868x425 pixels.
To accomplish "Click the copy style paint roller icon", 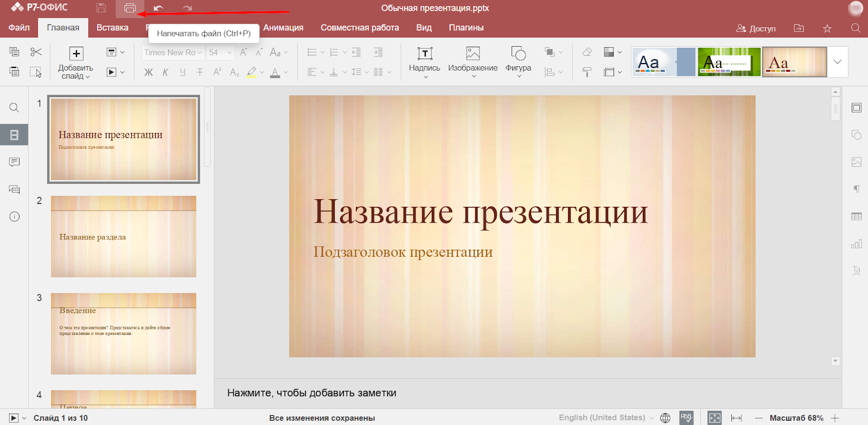I will click(x=587, y=72).
